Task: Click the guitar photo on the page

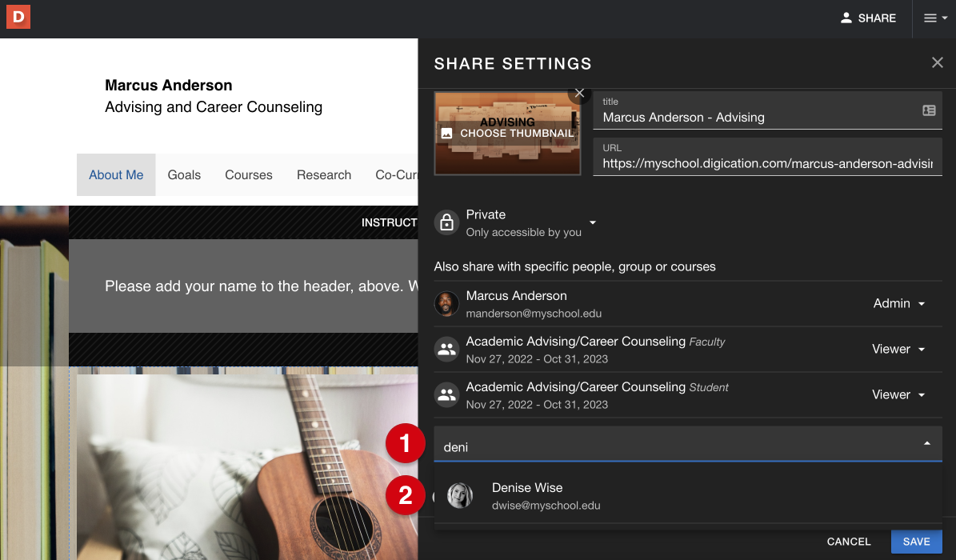Action: [x=247, y=466]
